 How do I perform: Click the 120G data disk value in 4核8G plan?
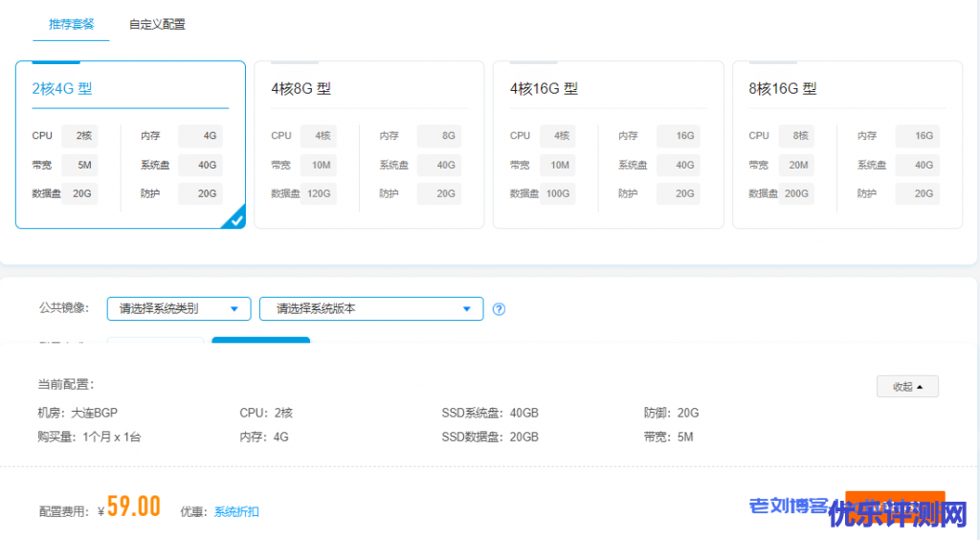pyautogui.click(x=319, y=193)
